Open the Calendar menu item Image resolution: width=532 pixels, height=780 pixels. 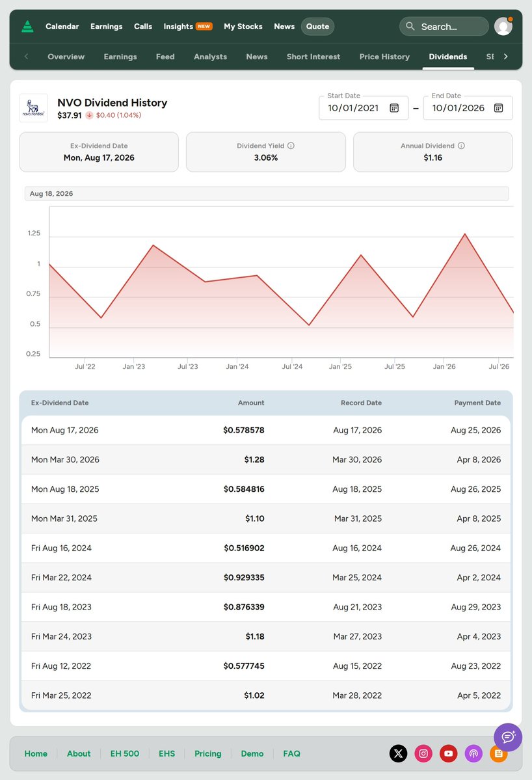pos(62,27)
